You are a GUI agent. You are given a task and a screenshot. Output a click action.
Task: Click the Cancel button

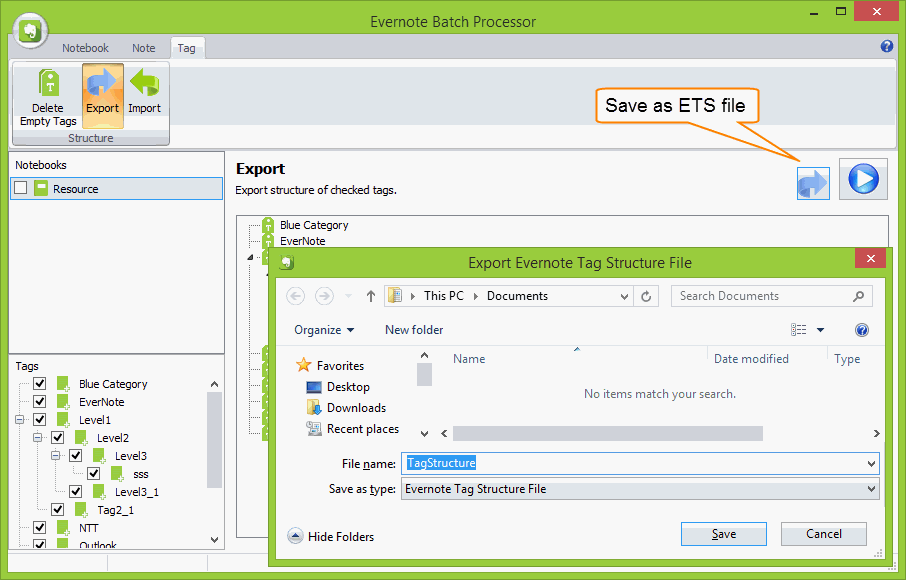(x=823, y=534)
